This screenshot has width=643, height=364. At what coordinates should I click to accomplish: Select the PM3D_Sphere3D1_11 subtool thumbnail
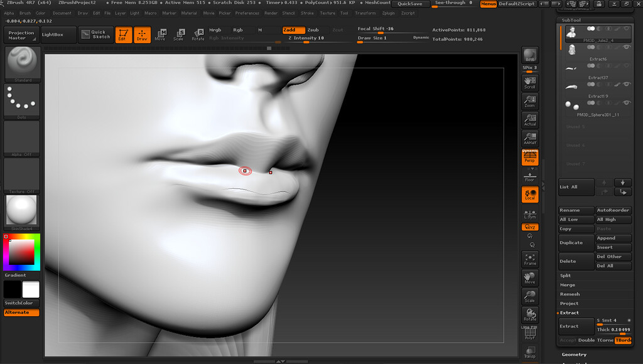[571, 105]
